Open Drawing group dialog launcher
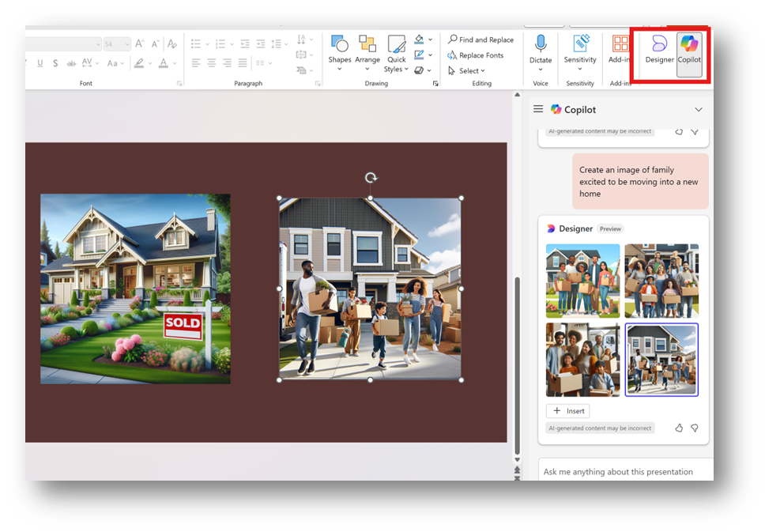The width and height of the screenshot is (765, 532). pos(435,84)
